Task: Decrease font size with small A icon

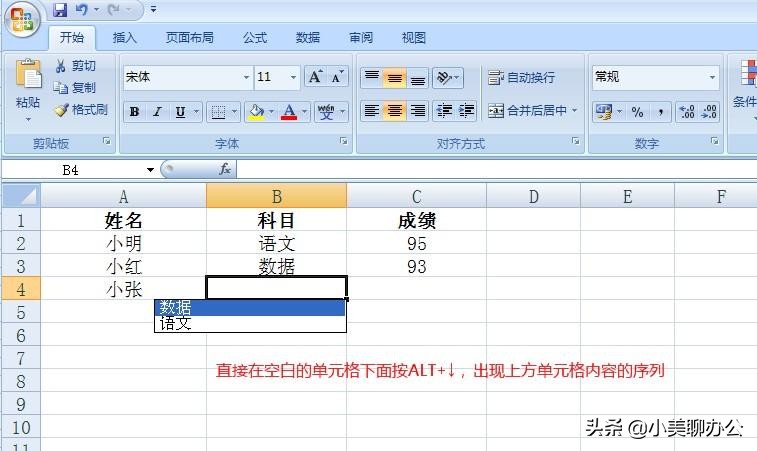Action: click(x=337, y=77)
